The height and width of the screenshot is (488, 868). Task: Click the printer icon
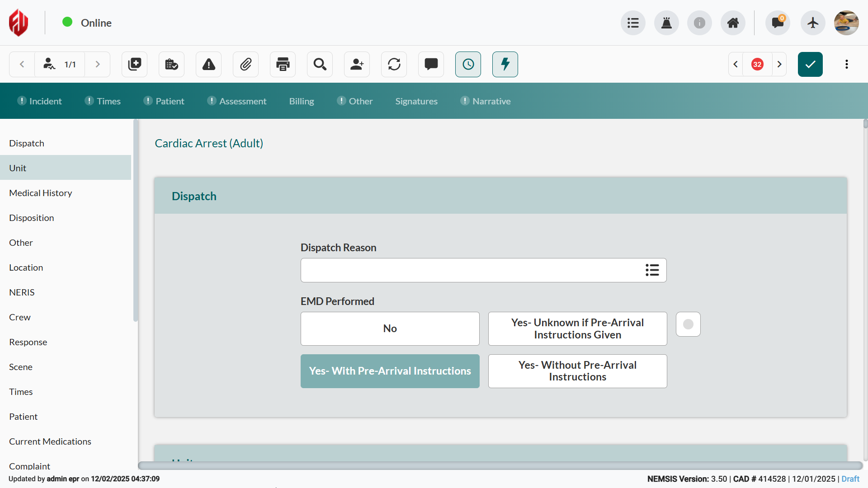click(283, 64)
